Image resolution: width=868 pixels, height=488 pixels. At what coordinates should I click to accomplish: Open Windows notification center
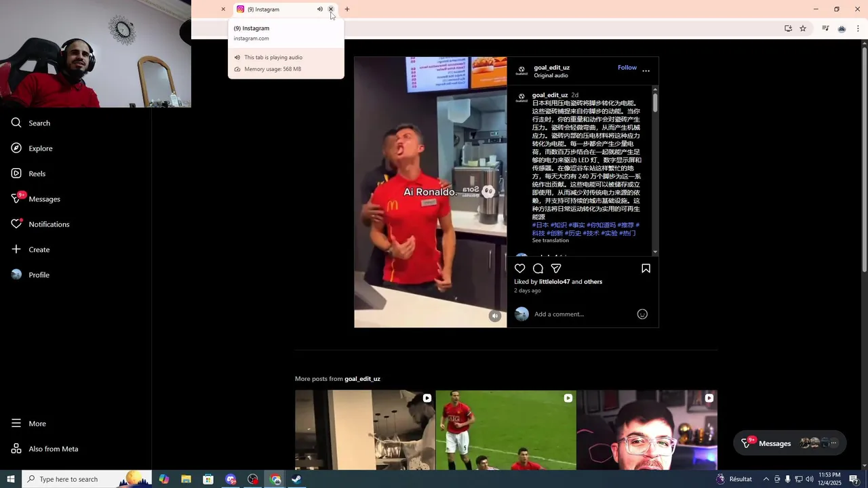click(x=854, y=479)
